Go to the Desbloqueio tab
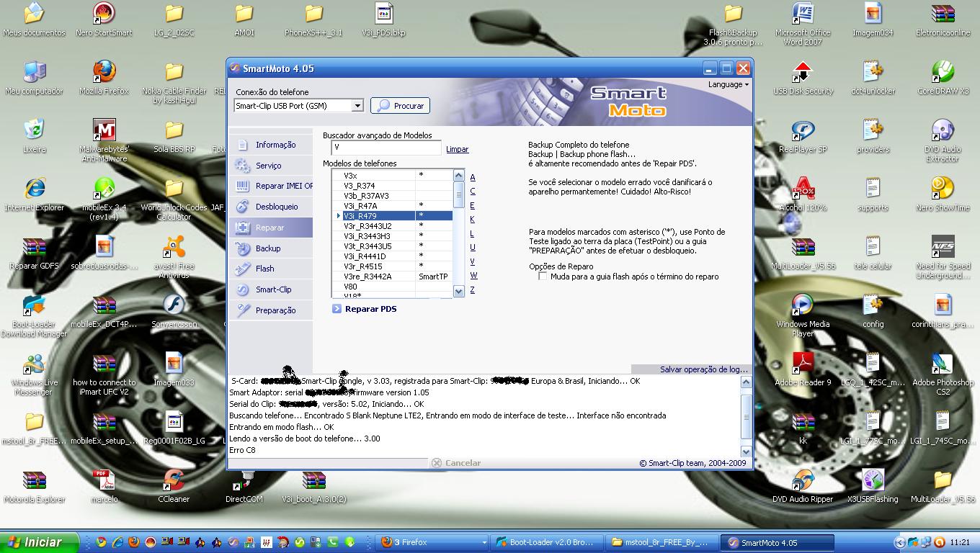The height and width of the screenshot is (553, 980). coord(271,207)
